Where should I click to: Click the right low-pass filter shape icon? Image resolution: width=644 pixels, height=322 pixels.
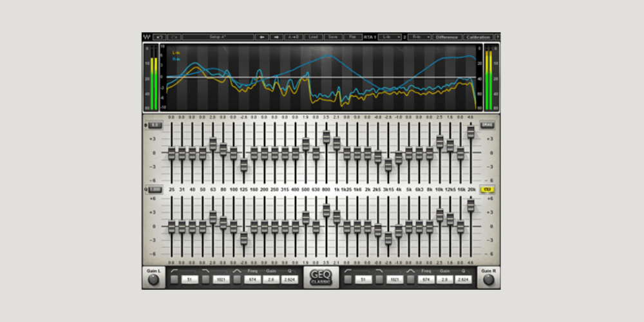[x=379, y=271]
